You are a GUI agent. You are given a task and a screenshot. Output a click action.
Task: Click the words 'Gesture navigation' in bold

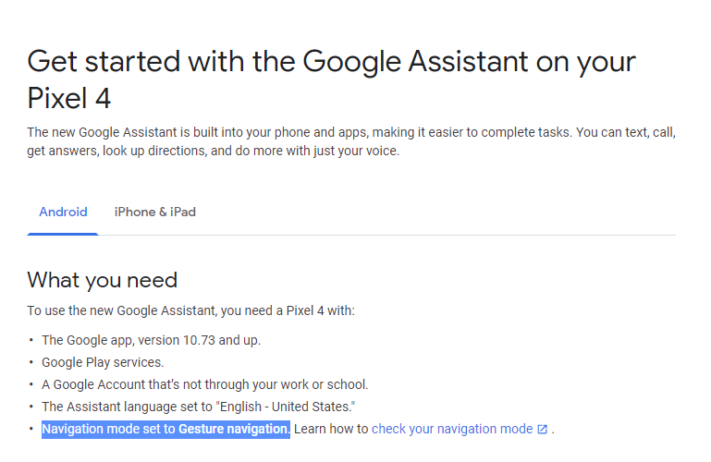(x=233, y=429)
